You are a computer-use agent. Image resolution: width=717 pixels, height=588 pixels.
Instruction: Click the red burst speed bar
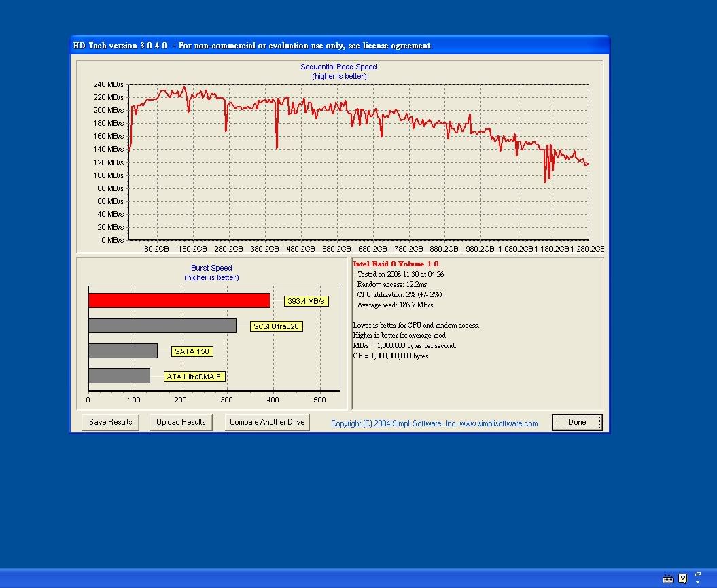(x=179, y=300)
